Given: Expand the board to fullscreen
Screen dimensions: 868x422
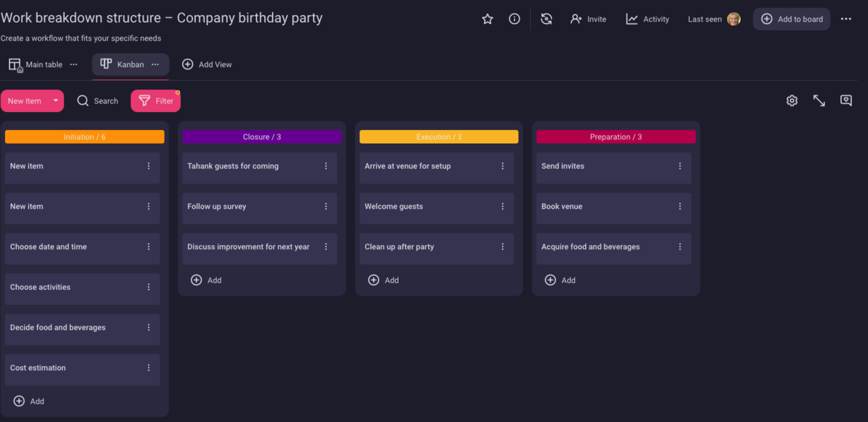Looking at the screenshot, I should [x=819, y=101].
